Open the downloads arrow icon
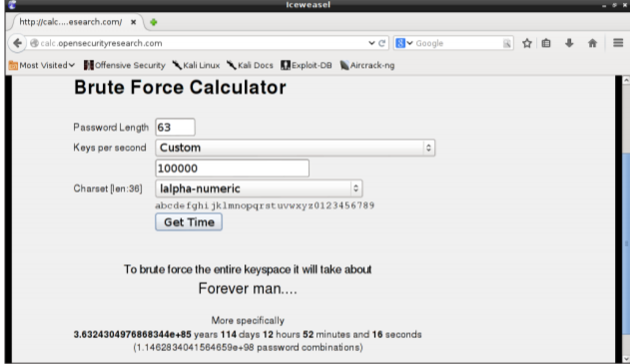This screenshot has width=630, height=364. point(569,43)
